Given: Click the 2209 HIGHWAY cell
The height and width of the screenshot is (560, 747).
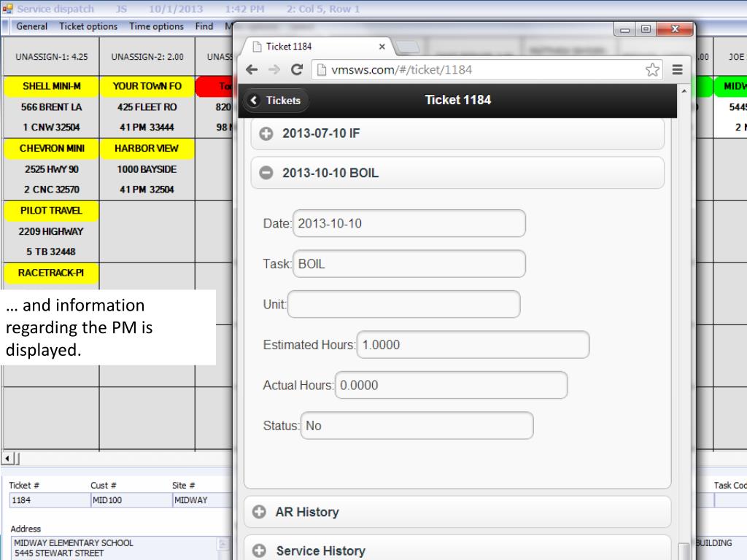Looking at the screenshot, I should click(52, 232).
